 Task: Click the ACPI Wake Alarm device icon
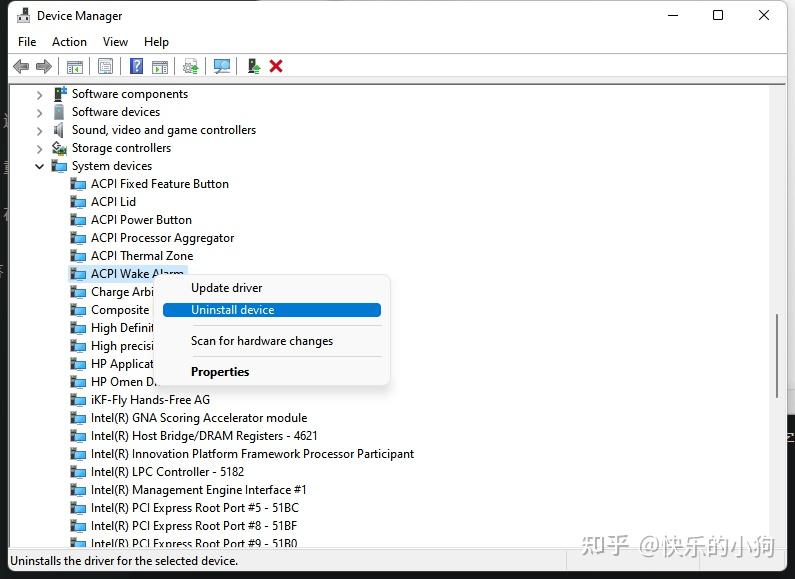click(78, 274)
